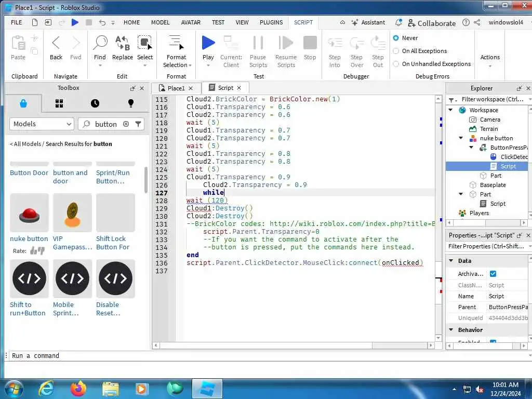Open the Models category dropdown
Image resolution: width=532 pixels, height=399 pixels.
coord(42,124)
